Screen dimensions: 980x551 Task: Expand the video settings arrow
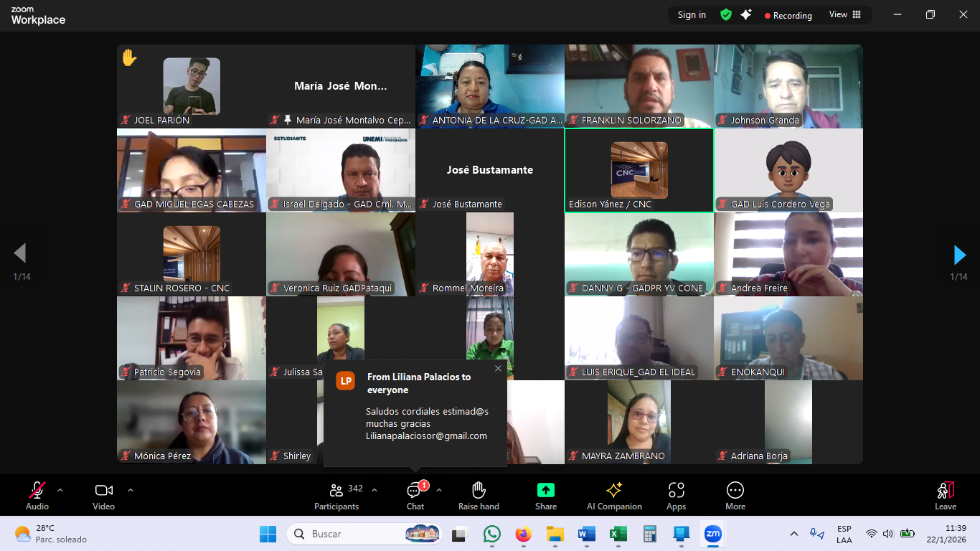131,490
